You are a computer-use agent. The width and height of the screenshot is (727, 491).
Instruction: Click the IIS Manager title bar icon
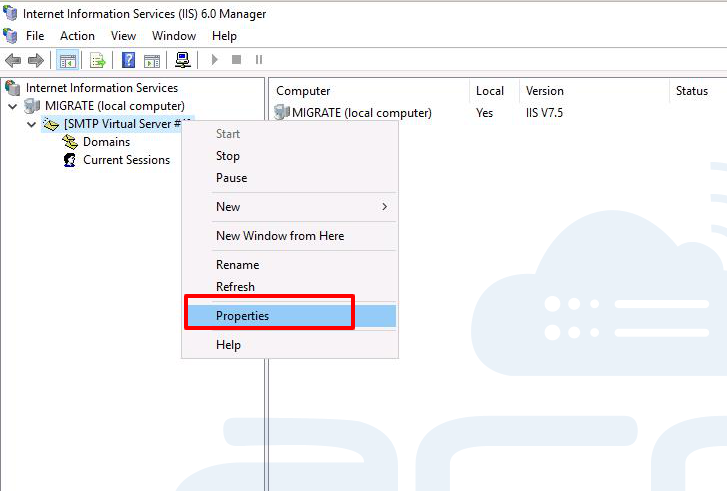(x=10, y=13)
